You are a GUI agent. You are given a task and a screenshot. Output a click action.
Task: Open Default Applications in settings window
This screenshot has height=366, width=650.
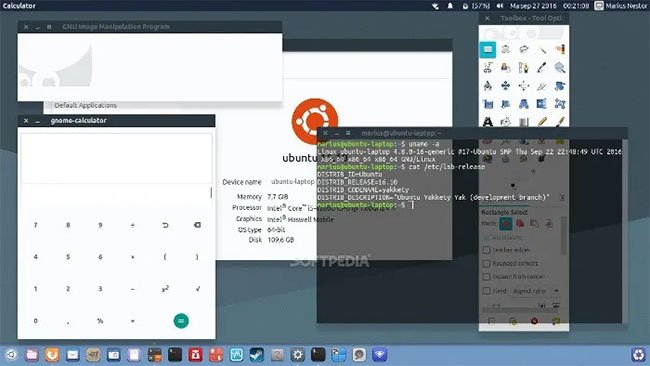(x=85, y=105)
